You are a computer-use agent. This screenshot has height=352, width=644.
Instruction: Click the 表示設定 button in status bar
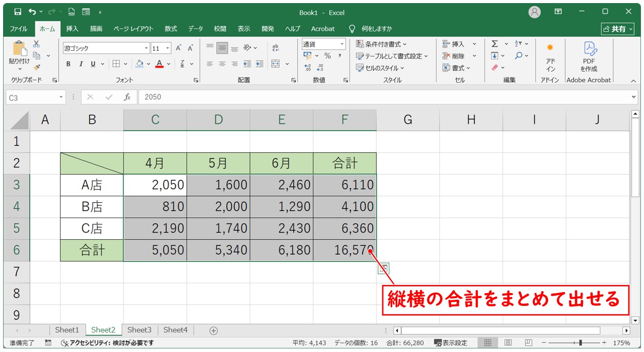tap(451, 343)
